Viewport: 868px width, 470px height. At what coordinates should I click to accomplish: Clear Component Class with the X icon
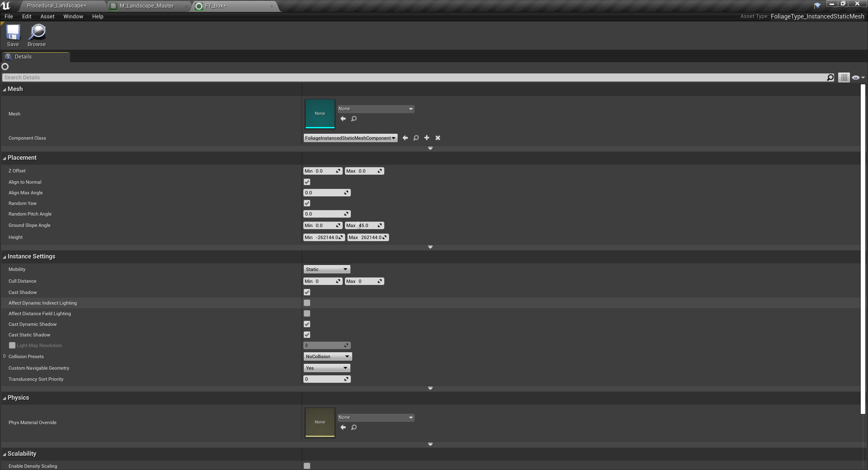[x=438, y=138]
